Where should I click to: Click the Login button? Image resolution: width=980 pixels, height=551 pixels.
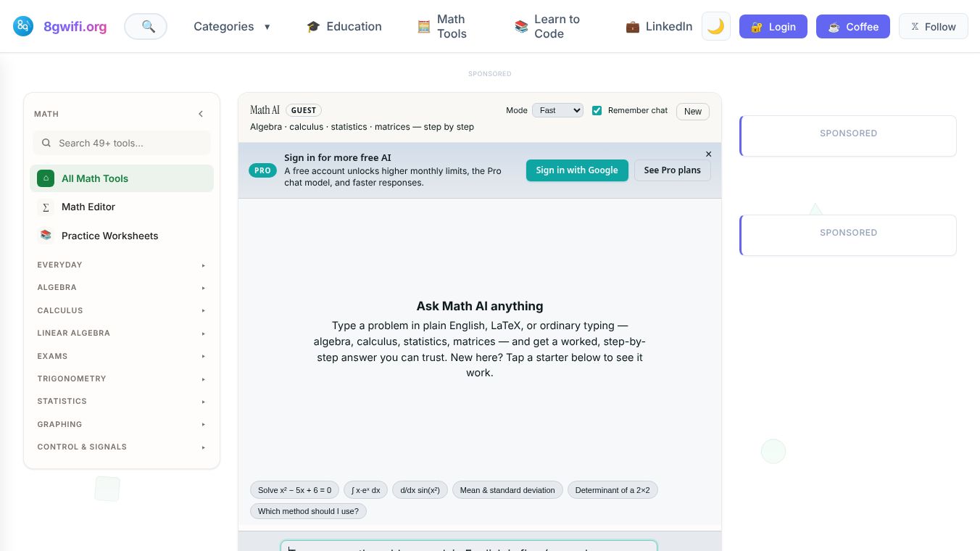pos(773,27)
